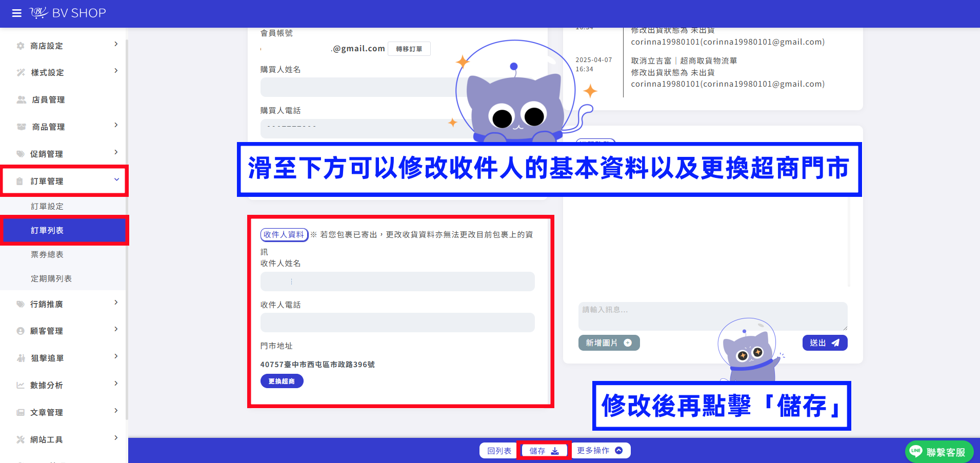Click the 取消立吉富｜超商取貨物流單 log entry

684,61
